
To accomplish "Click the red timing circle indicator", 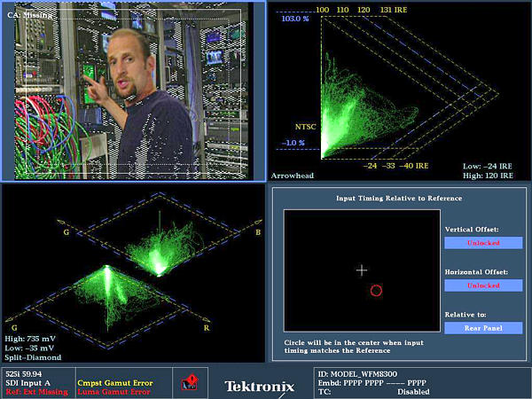I will [x=376, y=290].
